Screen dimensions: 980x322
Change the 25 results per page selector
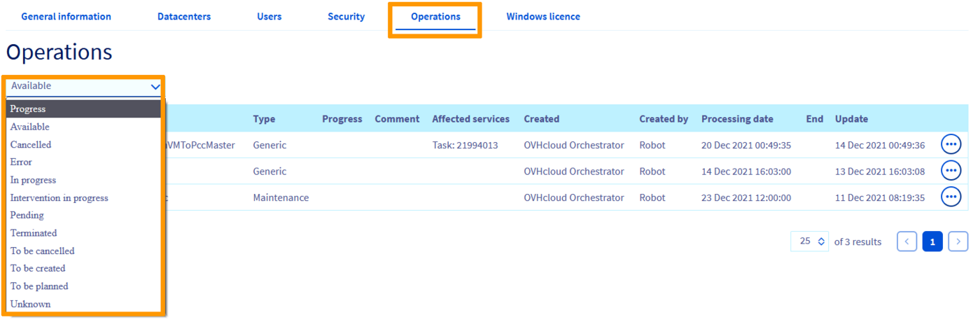pos(809,241)
